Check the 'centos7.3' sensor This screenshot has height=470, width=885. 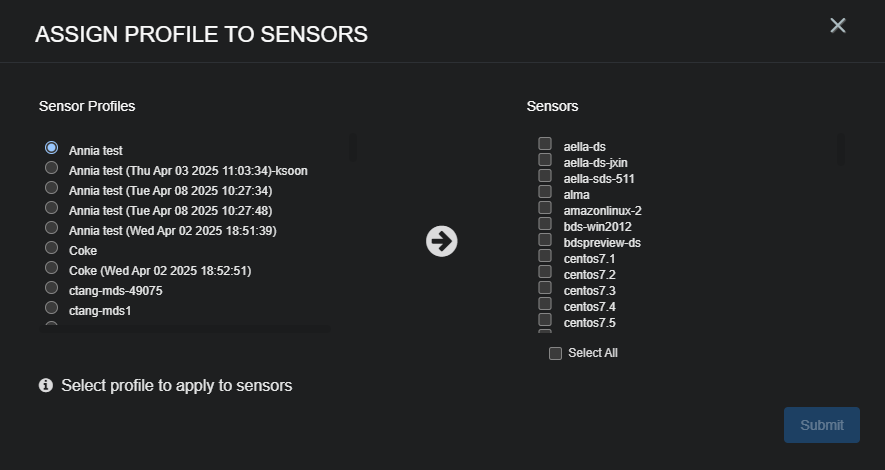[545, 288]
